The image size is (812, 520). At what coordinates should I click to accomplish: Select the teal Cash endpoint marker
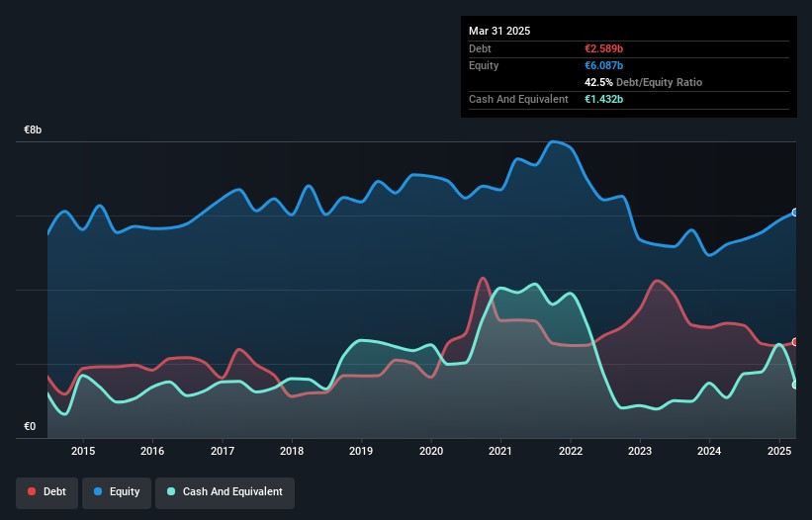(794, 385)
